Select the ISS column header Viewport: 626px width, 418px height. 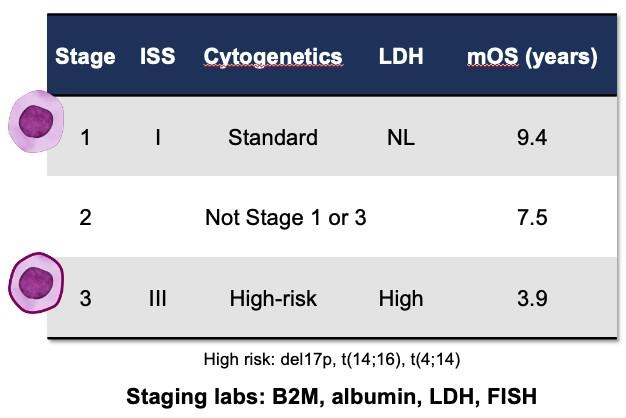click(157, 57)
